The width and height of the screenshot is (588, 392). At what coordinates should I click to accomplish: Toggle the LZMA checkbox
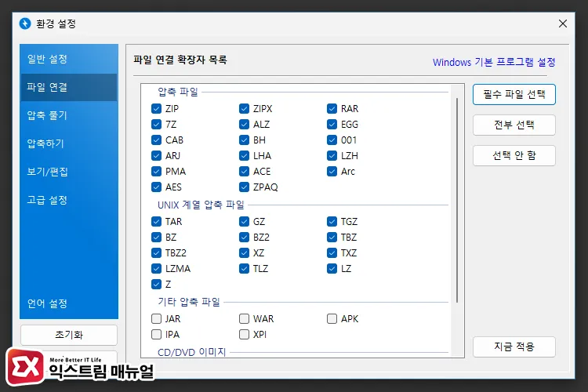[156, 269]
